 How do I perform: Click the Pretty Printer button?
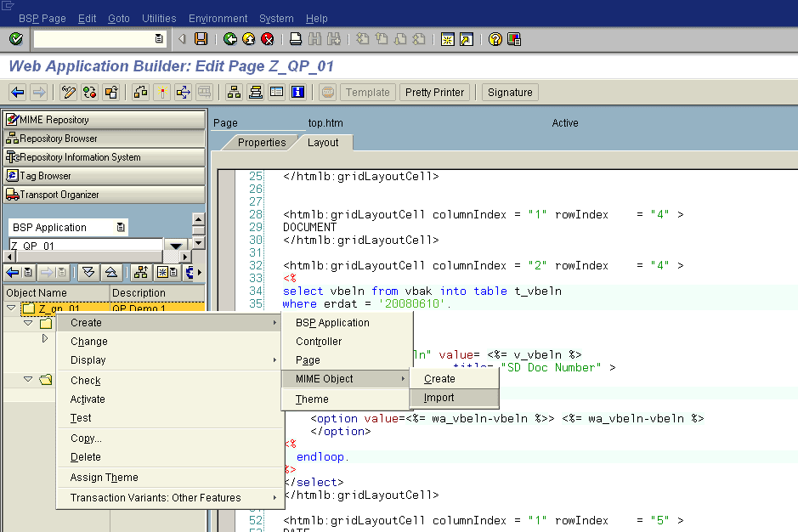tap(434, 92)
